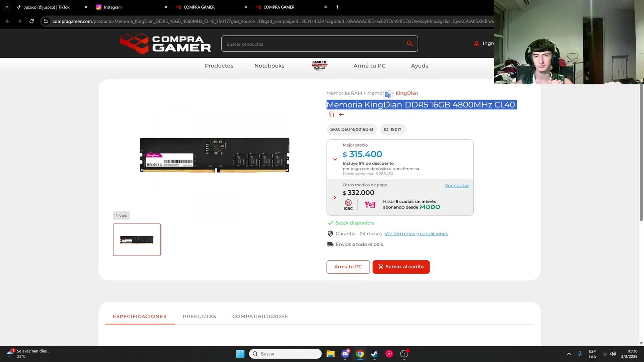Image resolution: width=644 pixels, height=362 pixels.
Task: Close the Juzoco TikTok tab
Action: click(86, 7)
